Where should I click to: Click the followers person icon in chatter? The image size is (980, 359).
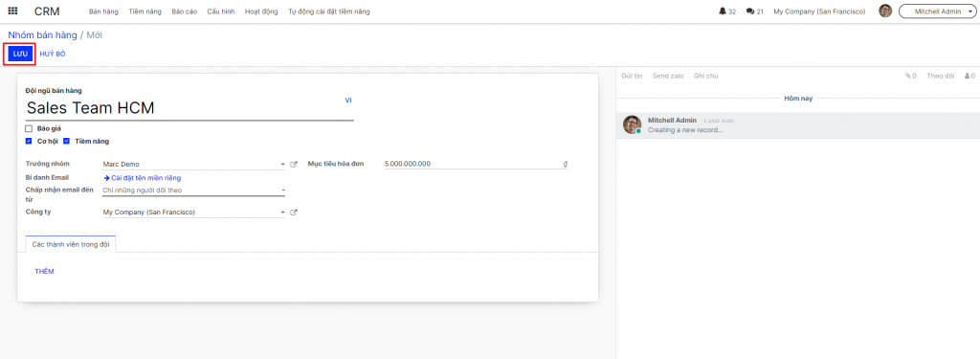[x=967, y=76]
